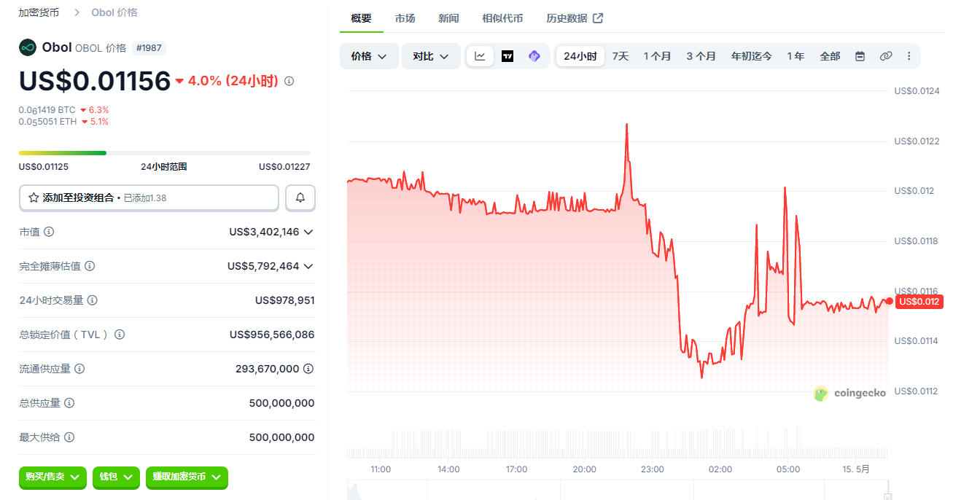
Task: Click the 24小时范围 price range bar
Action: click(165, 153)
